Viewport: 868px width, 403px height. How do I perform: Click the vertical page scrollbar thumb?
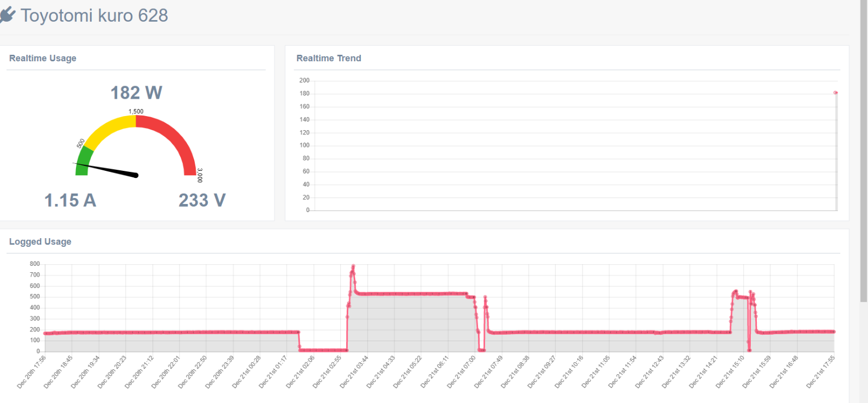click(x=864, y=151)
